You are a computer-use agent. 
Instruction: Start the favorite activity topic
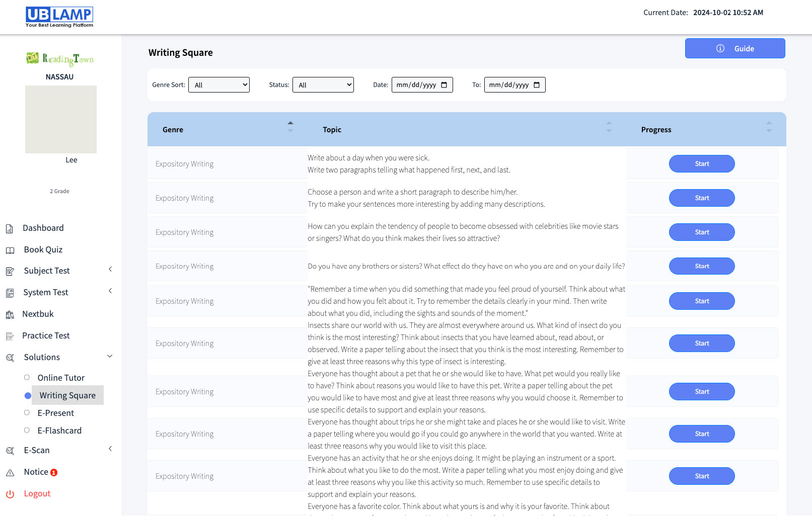(702, 476)
